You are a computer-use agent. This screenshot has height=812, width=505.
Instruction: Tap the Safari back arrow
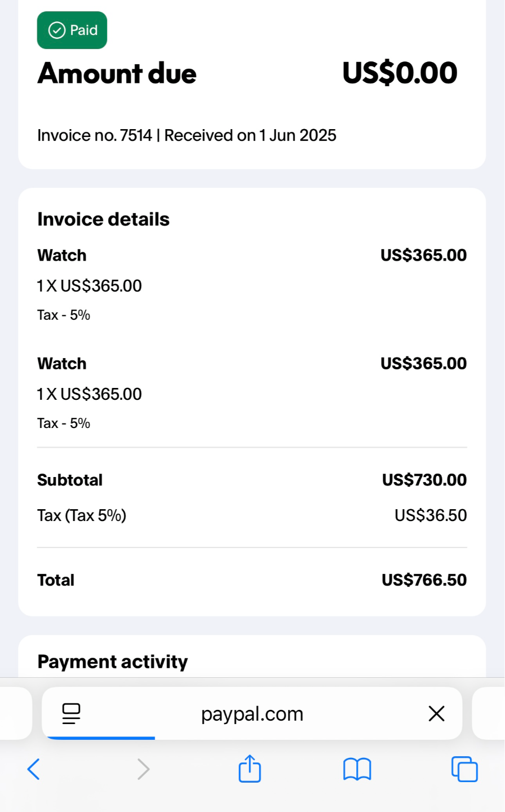[x=34, y=769]
